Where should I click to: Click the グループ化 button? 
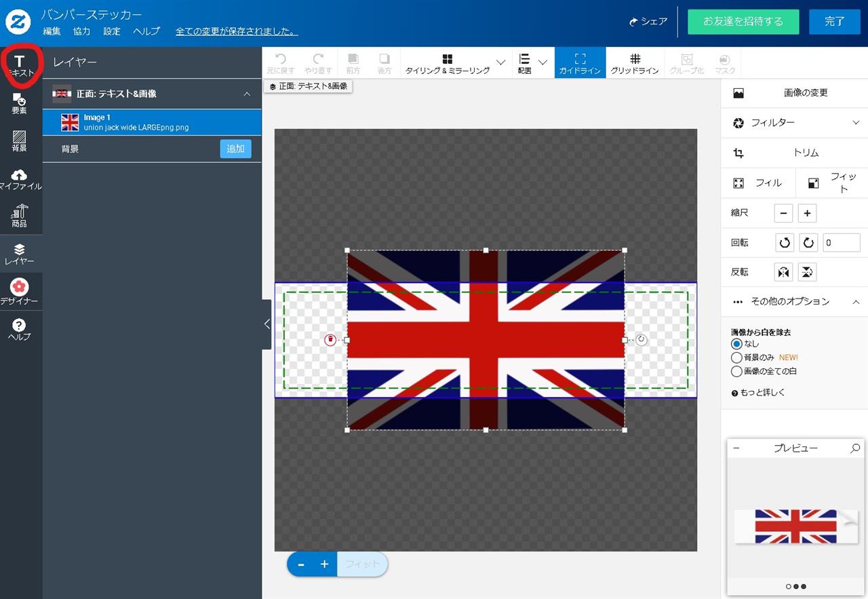point(687,64)
